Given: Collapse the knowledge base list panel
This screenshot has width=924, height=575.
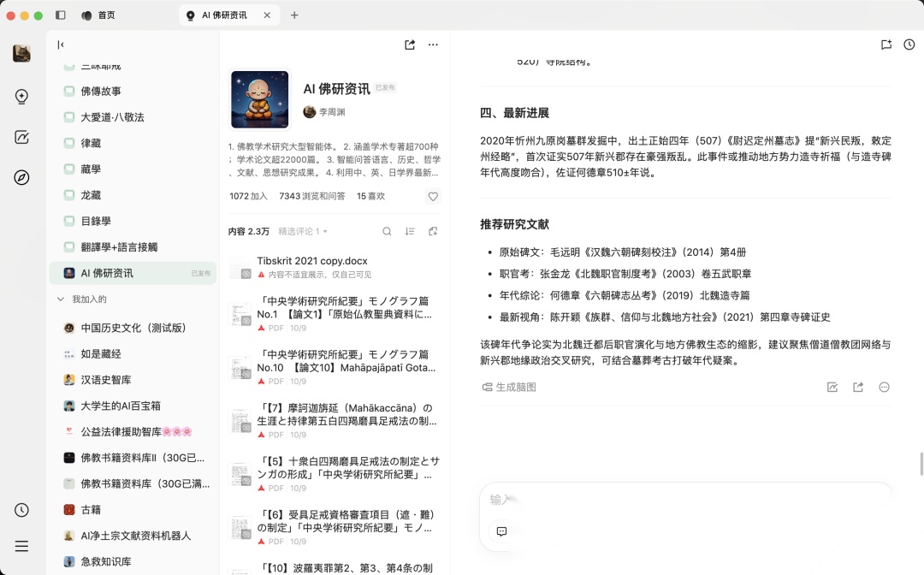Looking at the screenshot, I should pos(61,44).
